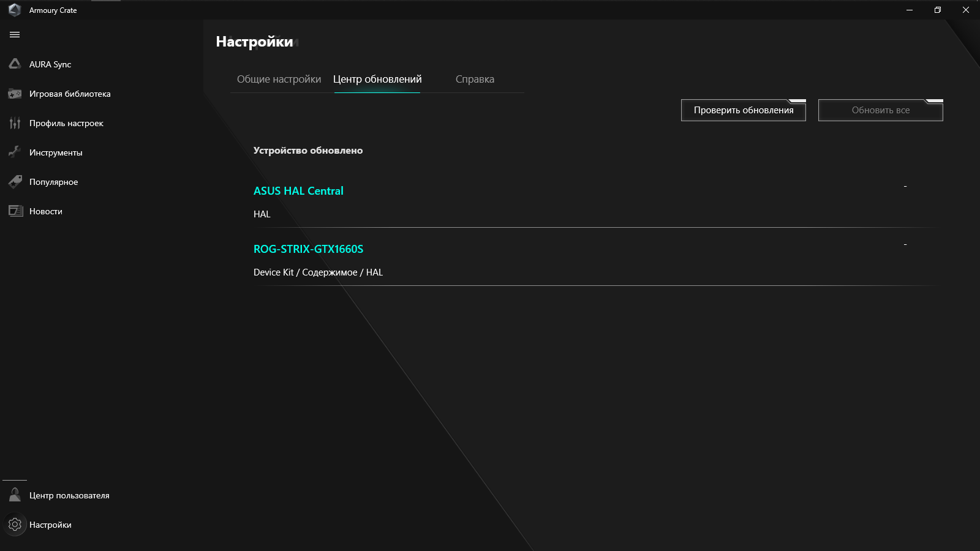This screenshot has height=551, width=980.
Task: Click the Инструменты wrench icon
Action: (15, 152)
